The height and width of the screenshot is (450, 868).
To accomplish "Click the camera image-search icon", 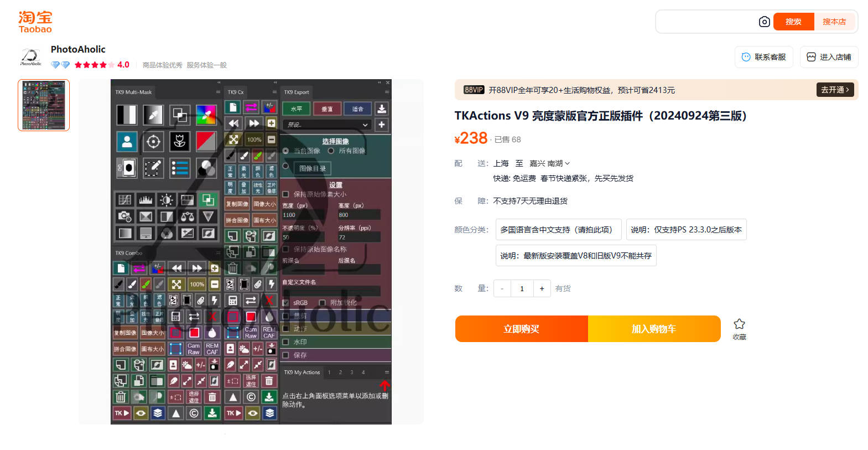I will pyautogui.click(x=764, y=22).
